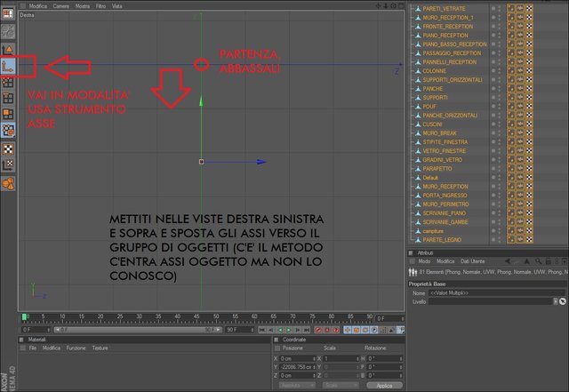Click the Applica button
569x392 pixels.
click(384, 386)
